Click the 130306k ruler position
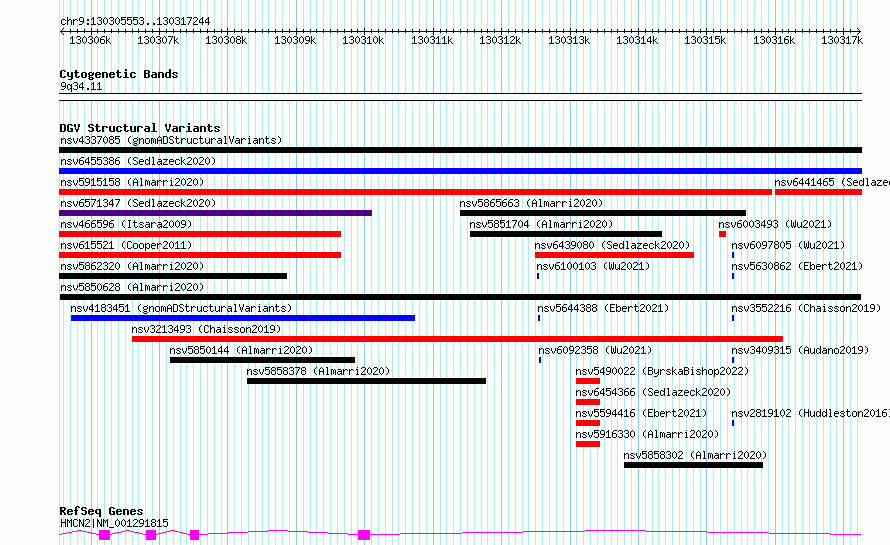The image size is (890, 545). coord(90,40)
